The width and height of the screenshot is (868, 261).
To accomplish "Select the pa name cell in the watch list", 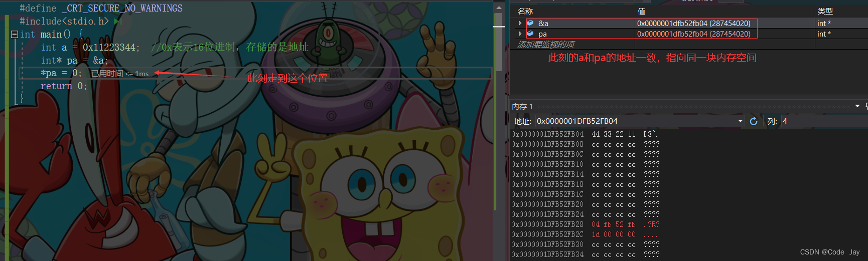I will point(542,34).
